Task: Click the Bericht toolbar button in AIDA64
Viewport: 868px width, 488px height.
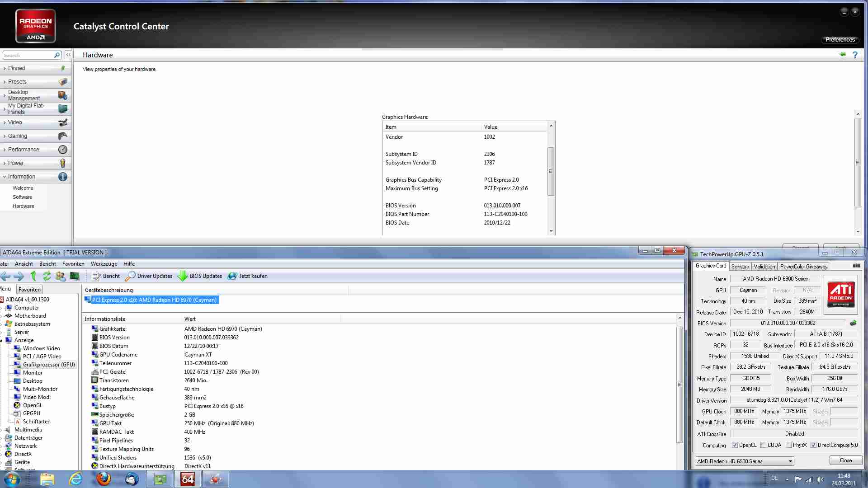Action: point(106,276)
